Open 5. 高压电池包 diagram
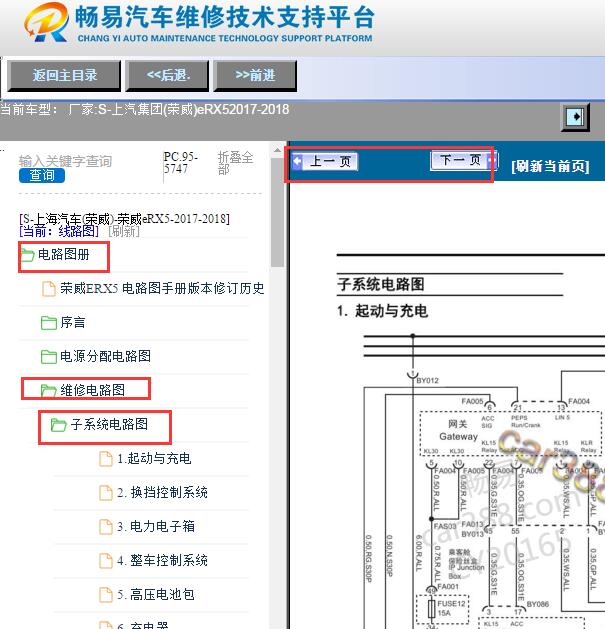The height and width of the screenshot is (629, 605). (x=156, y=595)
